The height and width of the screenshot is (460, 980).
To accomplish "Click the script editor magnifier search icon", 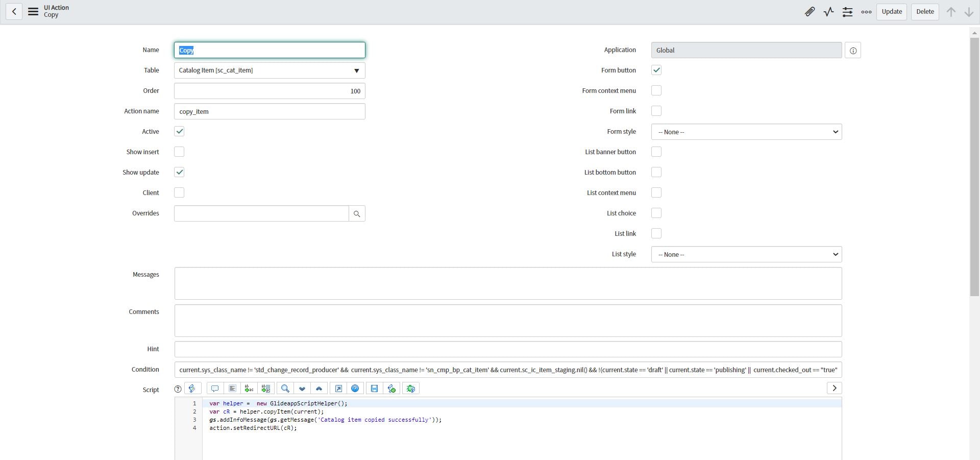I will 285,389.
